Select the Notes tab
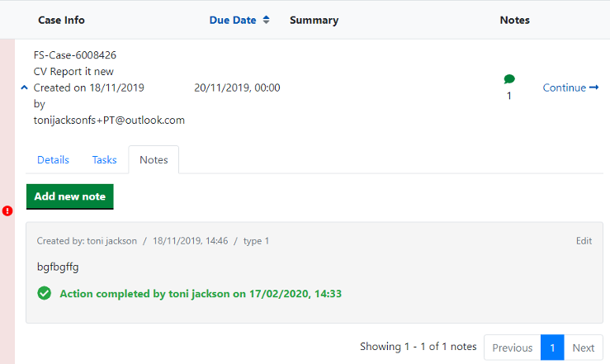Image resolution: width=610 pixels, height=364 pixels. point(154,160)
